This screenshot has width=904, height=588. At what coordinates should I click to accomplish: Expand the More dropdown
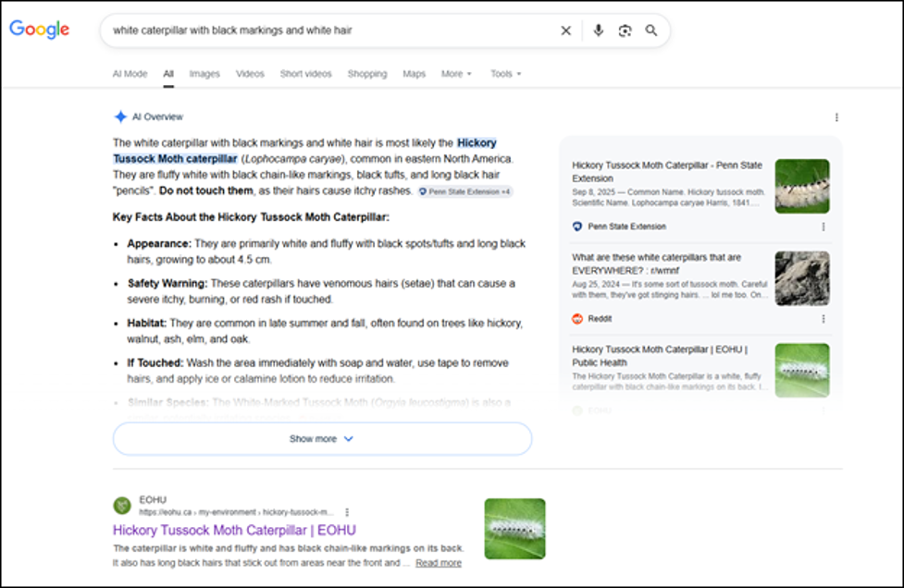(x=456, y=74)
